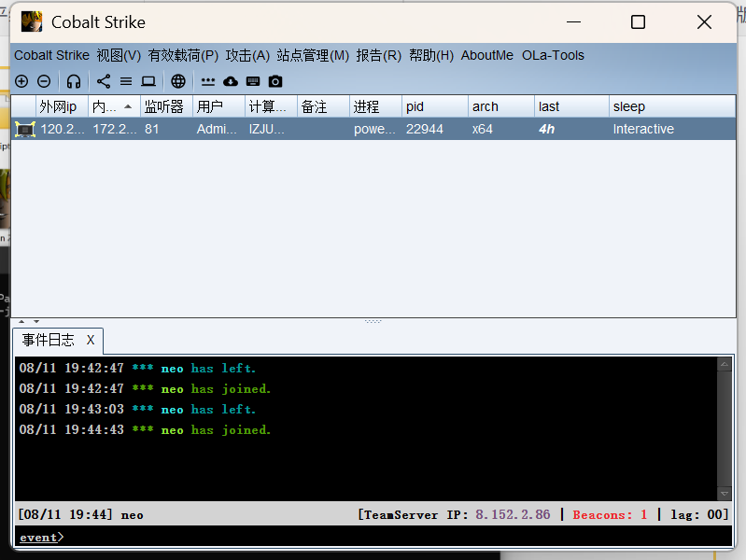Sort by pid column header
Image resolution: width=746 pixels, height=560 pixels.
[x=435, y=106]
